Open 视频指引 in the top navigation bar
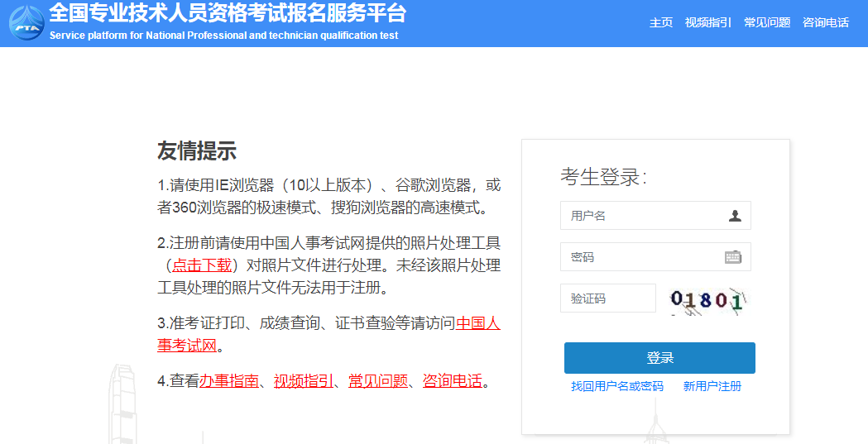The height and width of the screenshot is (444, 868). 708,22
